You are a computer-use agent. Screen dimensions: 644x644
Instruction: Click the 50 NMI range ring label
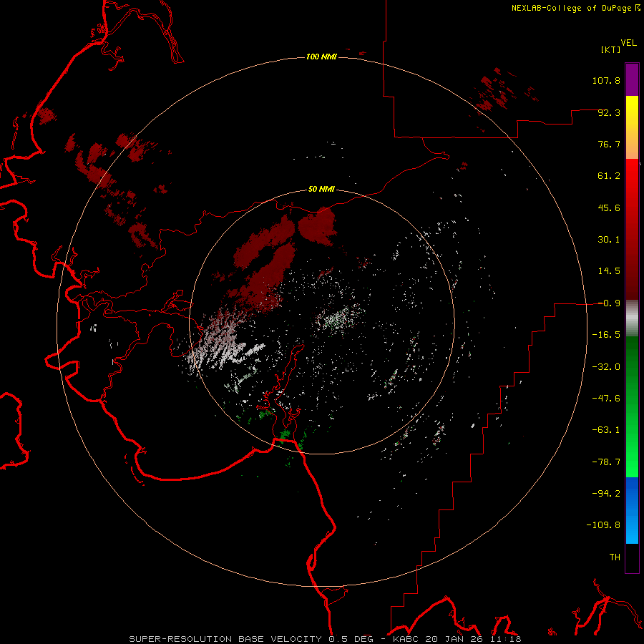pos(321,189)
